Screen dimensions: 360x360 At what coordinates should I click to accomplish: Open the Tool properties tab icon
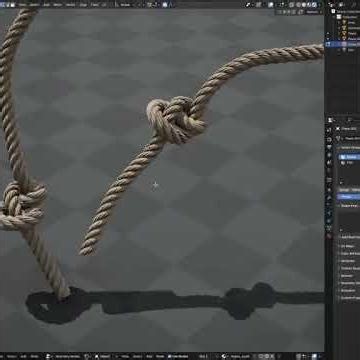329,130
